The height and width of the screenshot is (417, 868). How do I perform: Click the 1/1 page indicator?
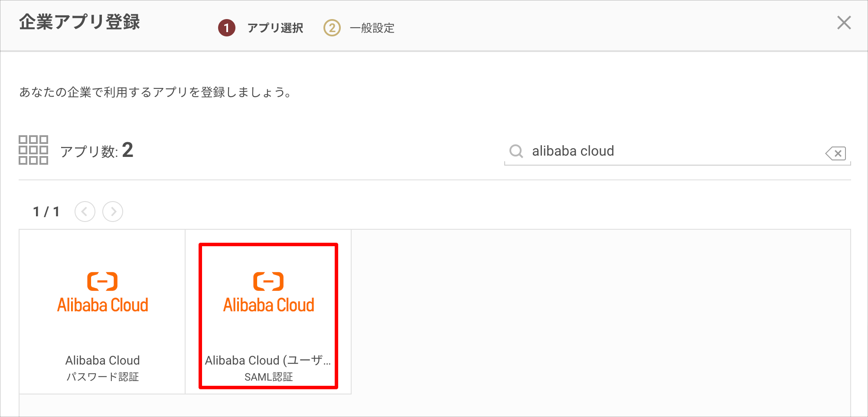[x=47, y=212]
